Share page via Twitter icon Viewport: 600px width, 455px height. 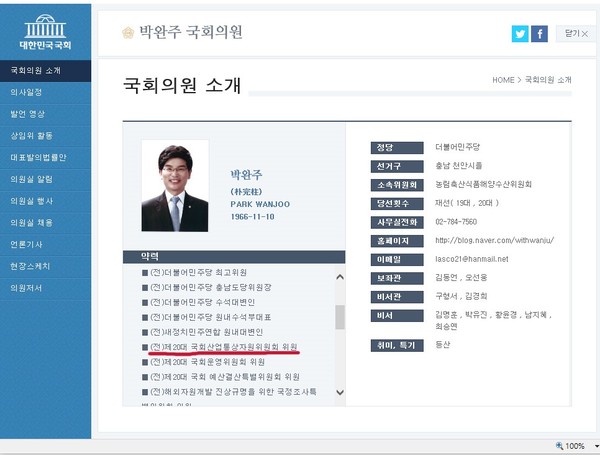coord(520,33)
